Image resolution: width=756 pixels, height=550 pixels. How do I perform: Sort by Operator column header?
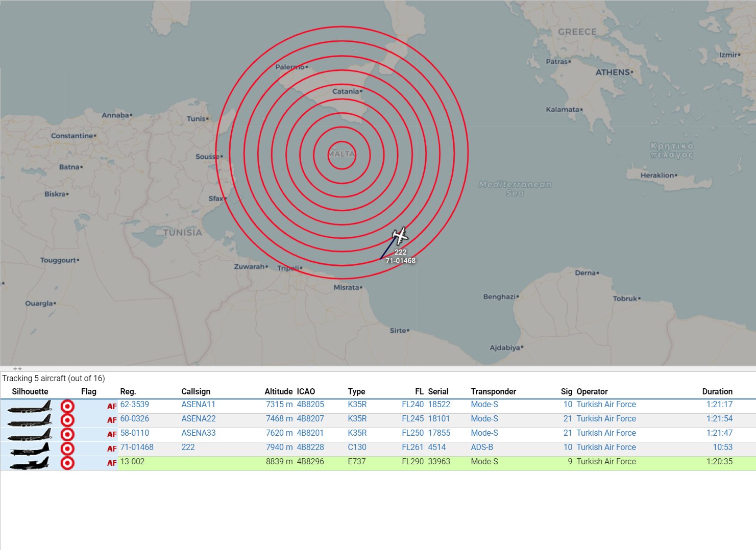(x=592, y=391)
